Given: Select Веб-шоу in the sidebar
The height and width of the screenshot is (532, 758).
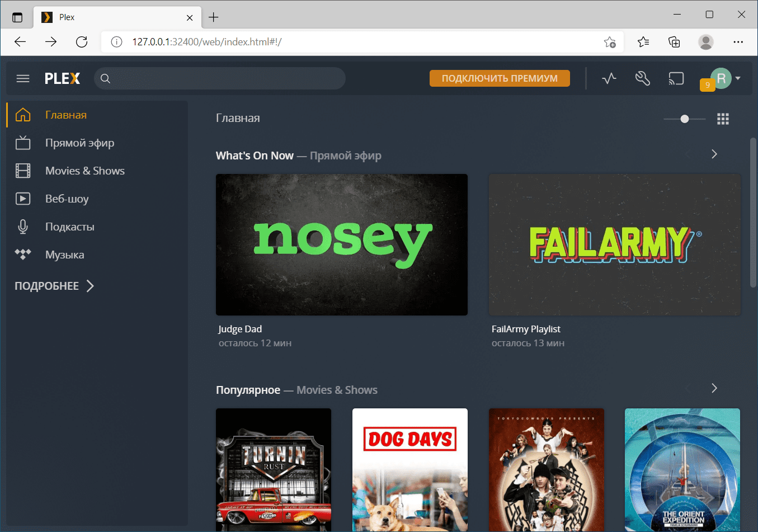Looking at the screenshot, I should (x=67, y=199).
